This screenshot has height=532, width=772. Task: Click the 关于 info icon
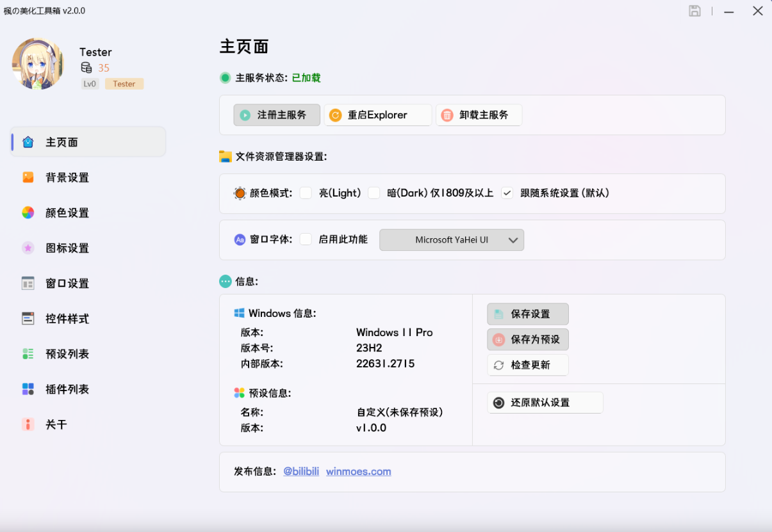[28, 424]
